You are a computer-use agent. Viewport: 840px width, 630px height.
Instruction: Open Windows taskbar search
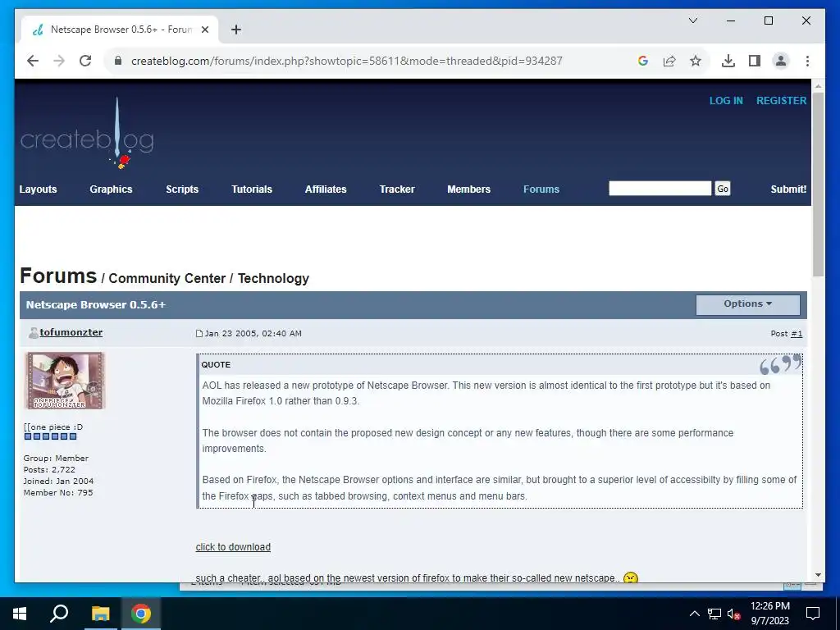(x=59, y=614)
